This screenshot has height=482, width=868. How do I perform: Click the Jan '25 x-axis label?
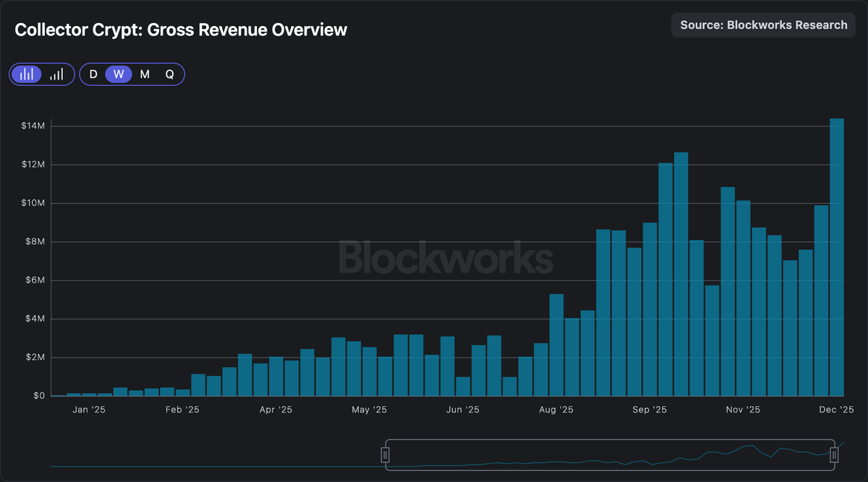point(90,410)
